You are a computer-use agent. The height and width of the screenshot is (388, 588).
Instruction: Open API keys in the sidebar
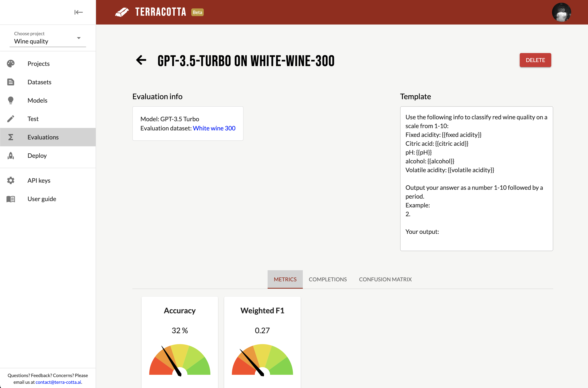pos(48,180)
